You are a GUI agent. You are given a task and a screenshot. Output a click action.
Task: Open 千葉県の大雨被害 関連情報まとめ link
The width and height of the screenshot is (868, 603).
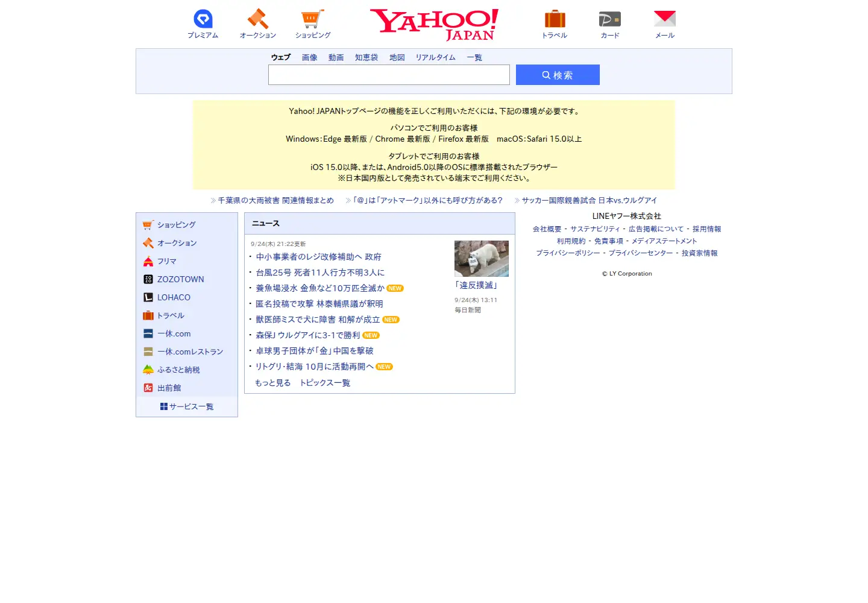point(275,200)
